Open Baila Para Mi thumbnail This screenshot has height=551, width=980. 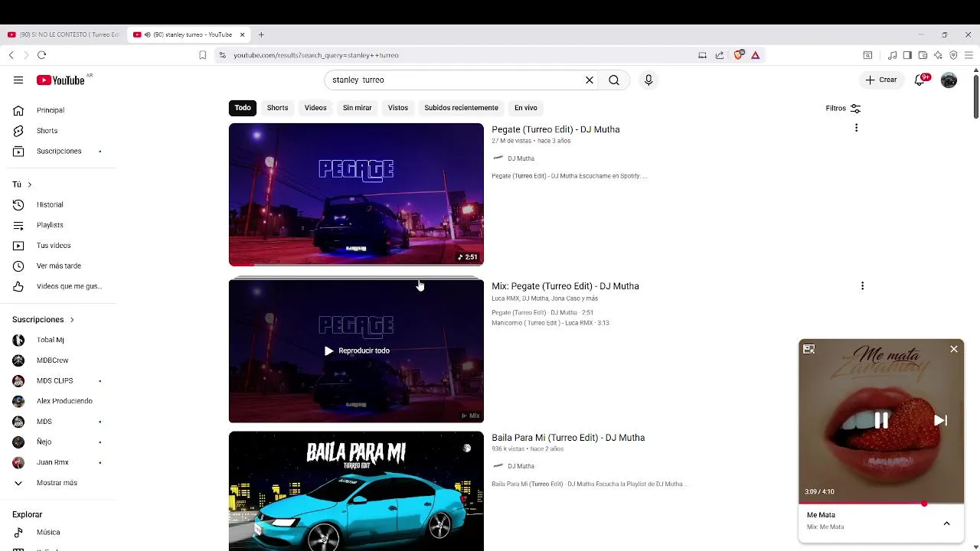coord(356,491)
